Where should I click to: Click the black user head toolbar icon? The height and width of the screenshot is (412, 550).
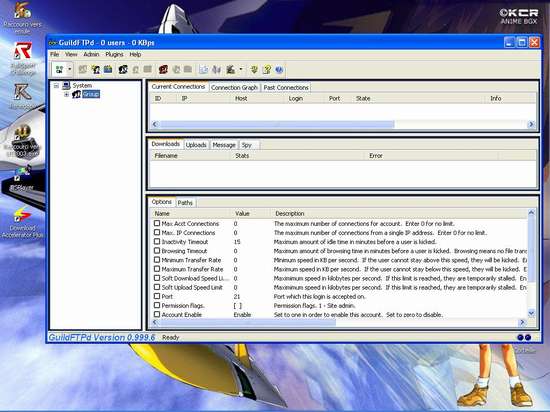click(123, 69)
